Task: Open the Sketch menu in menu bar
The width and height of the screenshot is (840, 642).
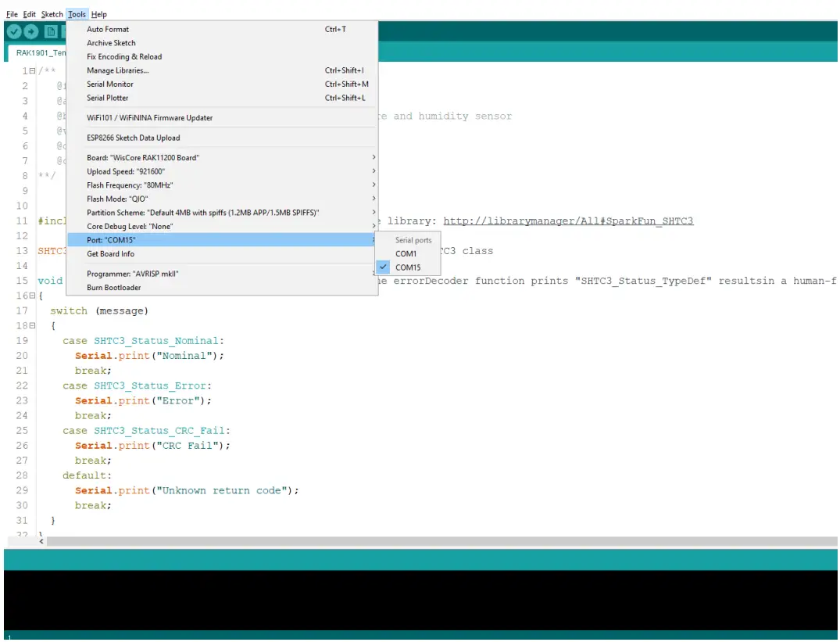Action: (x=52, y=14)
